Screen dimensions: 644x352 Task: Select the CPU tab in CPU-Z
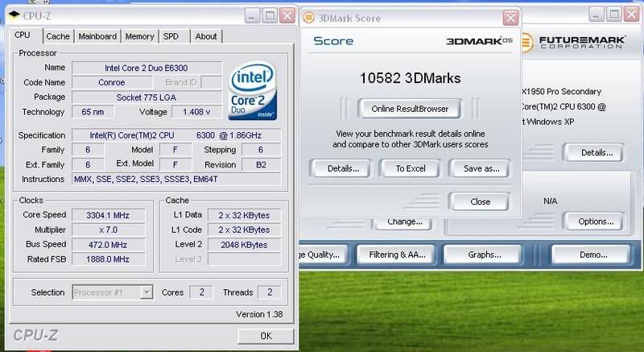pyautogui.click(x=23, y=35)
